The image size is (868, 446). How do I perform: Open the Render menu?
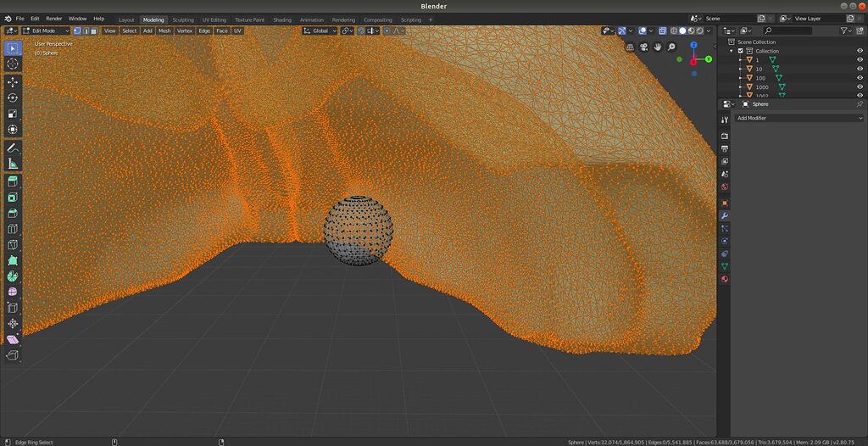pyautogui.click(x=53, y=19)
